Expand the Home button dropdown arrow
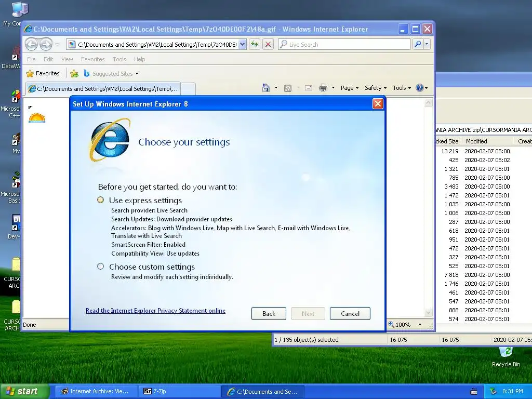 [x=276, y=88]
